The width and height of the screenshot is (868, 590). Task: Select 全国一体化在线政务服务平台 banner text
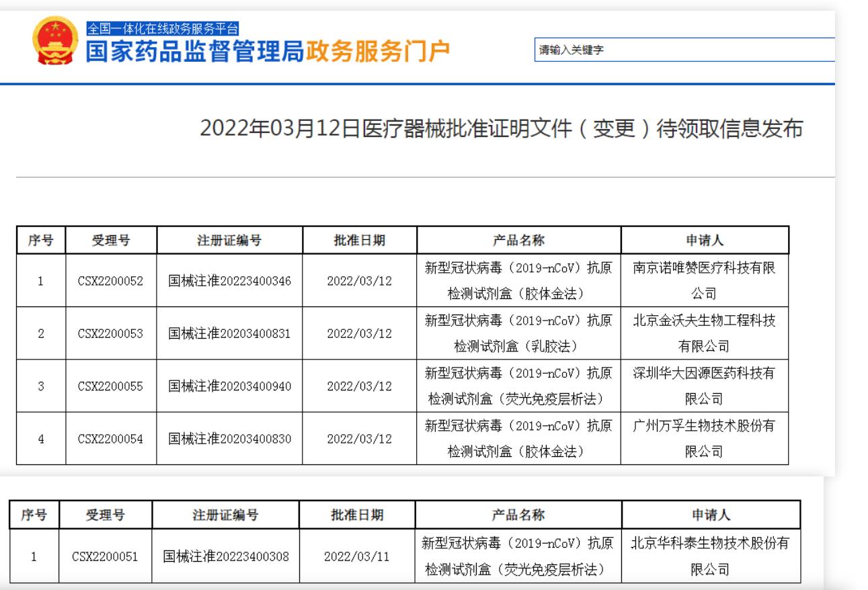(163, 28)
